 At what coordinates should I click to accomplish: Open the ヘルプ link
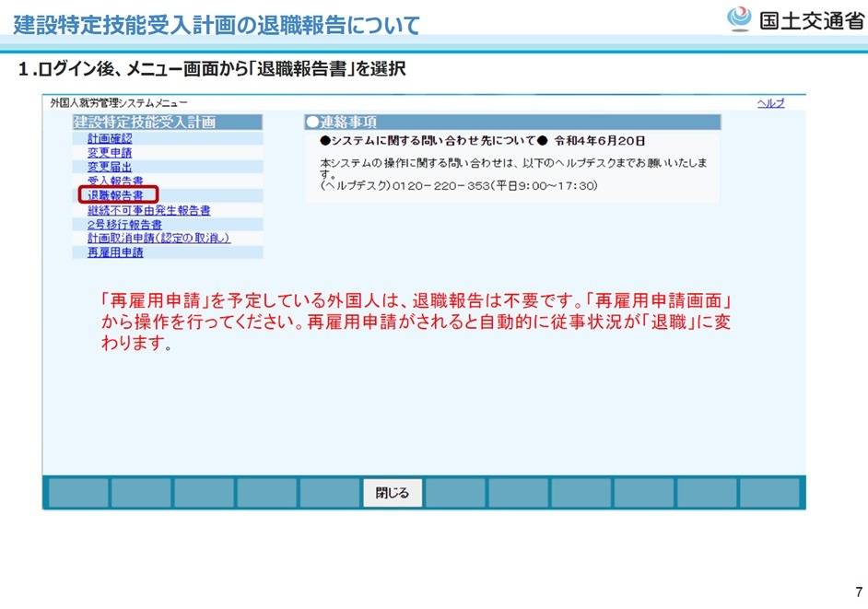point(770,103)
